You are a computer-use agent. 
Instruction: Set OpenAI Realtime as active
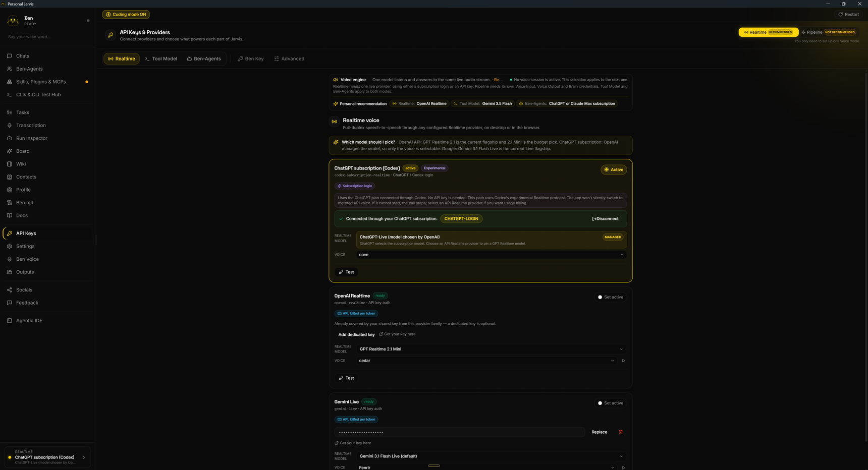pyautogui.click(x=611, y=297)
